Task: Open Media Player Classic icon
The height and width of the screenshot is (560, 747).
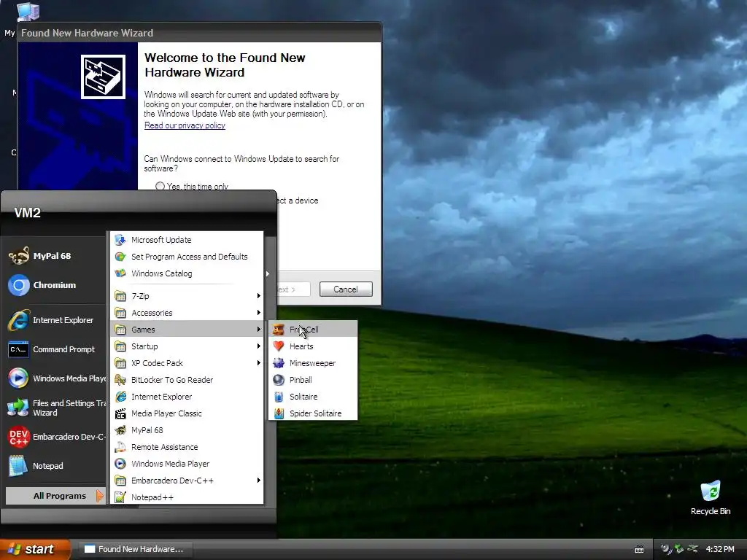Action: [x=120, y=413]
